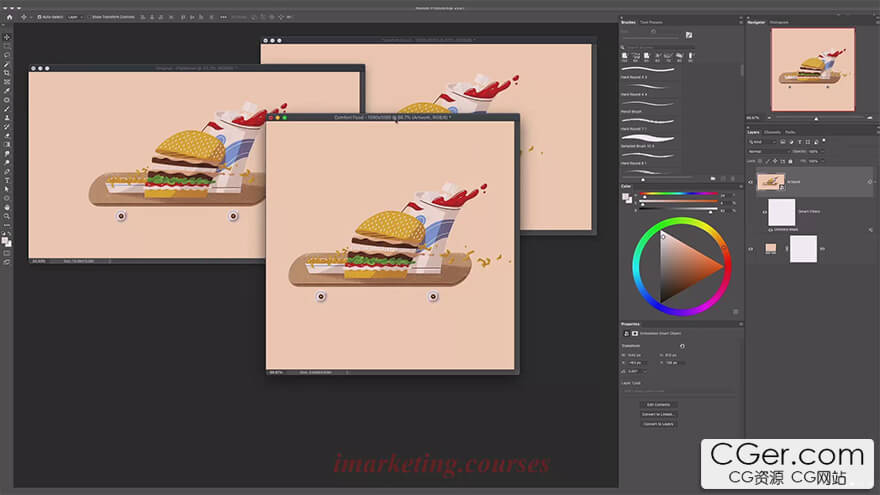This screenshot has width=880, height=495.
Task: Select the Zoom tool
Action: tap(7, 216)
